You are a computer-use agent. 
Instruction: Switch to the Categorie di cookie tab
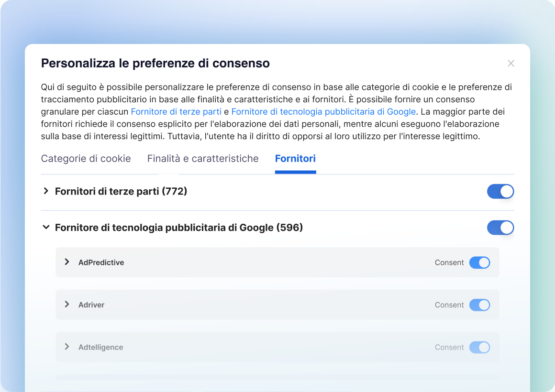(86, 159)
